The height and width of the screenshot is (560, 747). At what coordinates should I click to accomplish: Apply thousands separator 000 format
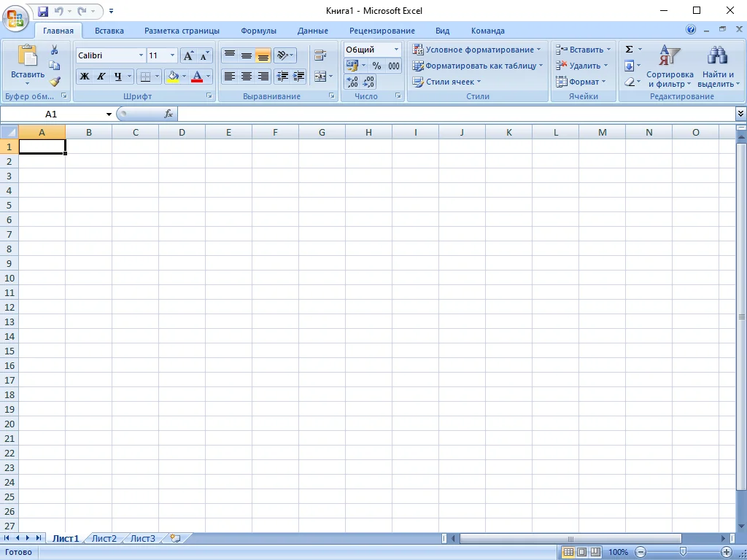coord(393,66)
